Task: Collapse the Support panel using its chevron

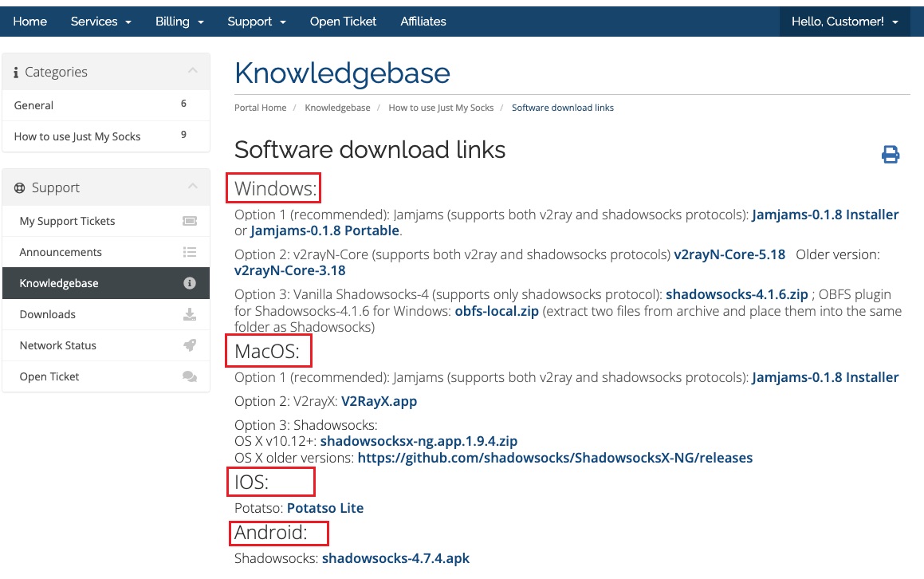Action: (192, 187)
